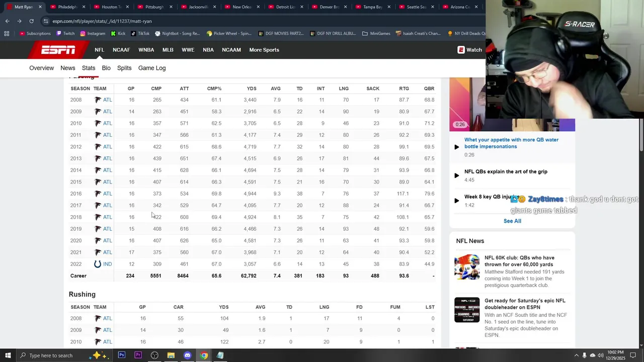The image size is (644, 362).
Task: Go to the Overview player tab
Action: coord(41,68)
